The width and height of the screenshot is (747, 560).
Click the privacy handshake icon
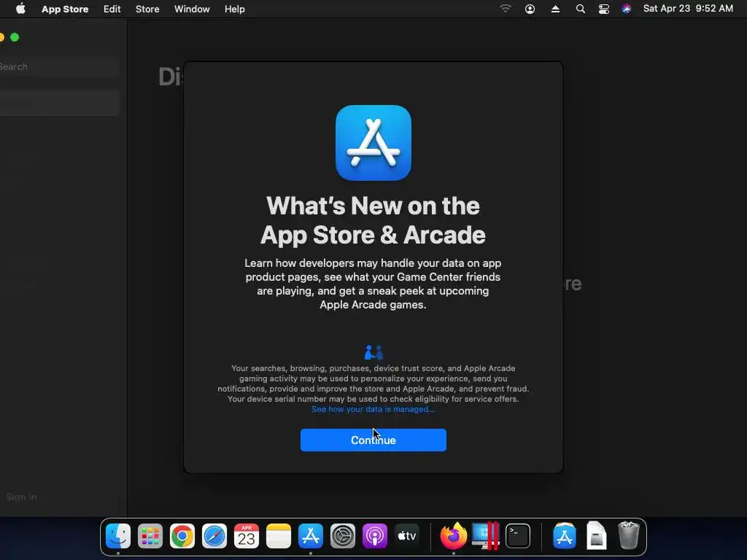coord(373,352)
